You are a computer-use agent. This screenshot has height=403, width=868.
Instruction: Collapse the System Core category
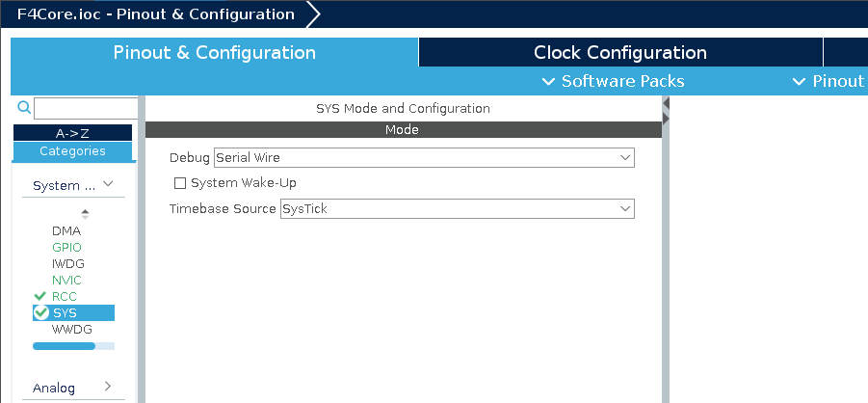click(73, 185)
